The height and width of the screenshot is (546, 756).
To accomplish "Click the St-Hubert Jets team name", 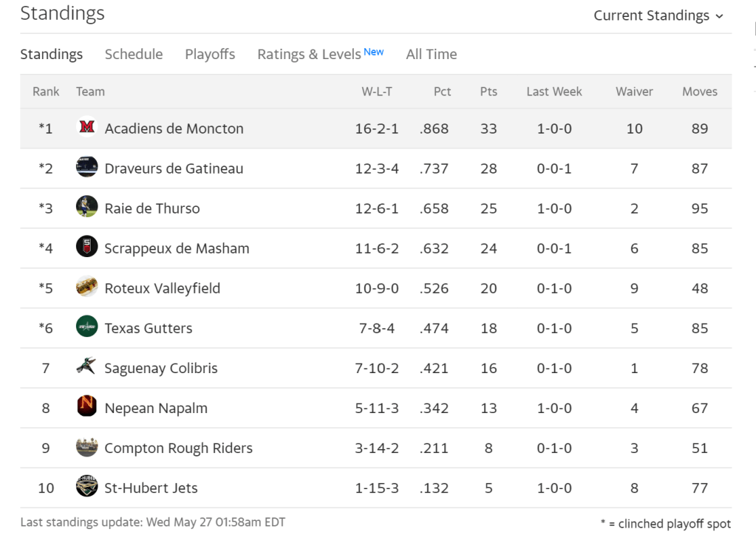I will tap(151, 488).
